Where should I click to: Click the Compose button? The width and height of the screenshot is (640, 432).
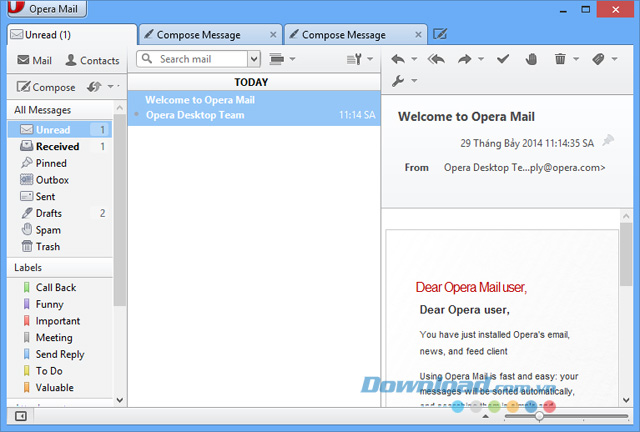click(46, 87)
